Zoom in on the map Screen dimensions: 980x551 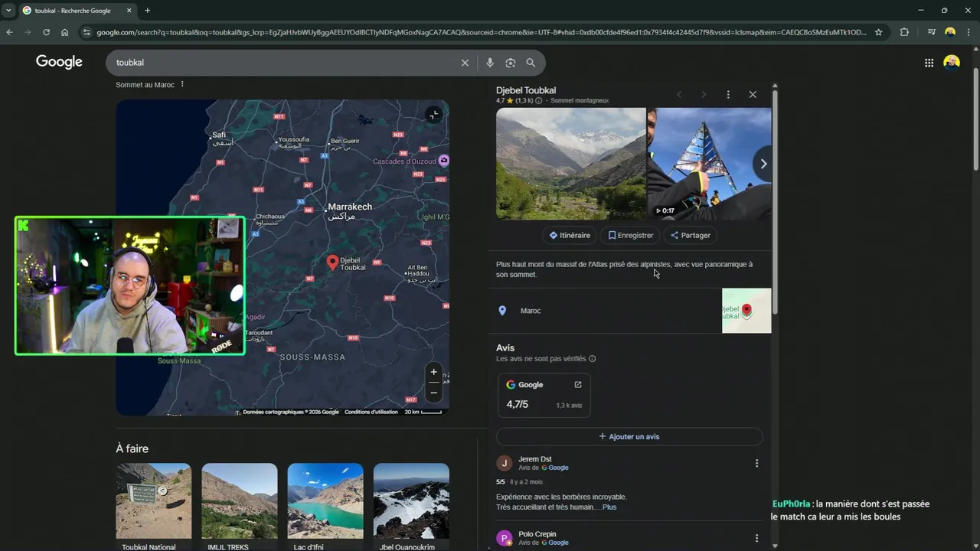[x=433, y=372]
